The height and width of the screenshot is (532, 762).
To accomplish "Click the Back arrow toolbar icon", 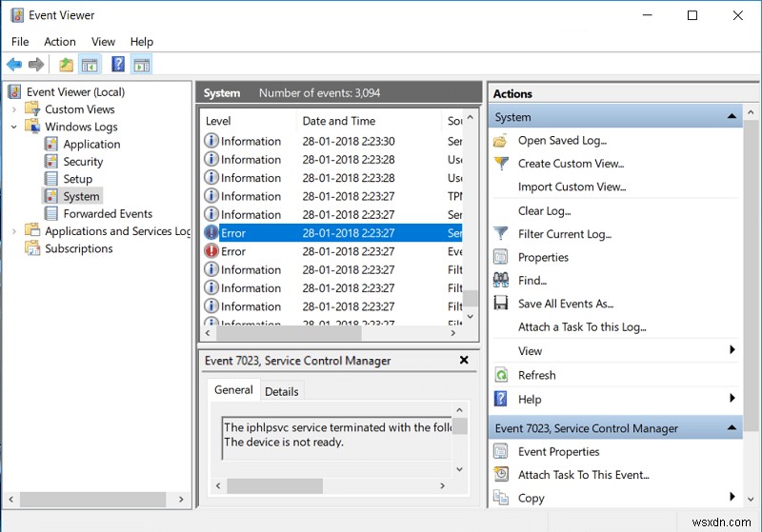I will click(14, 64).
